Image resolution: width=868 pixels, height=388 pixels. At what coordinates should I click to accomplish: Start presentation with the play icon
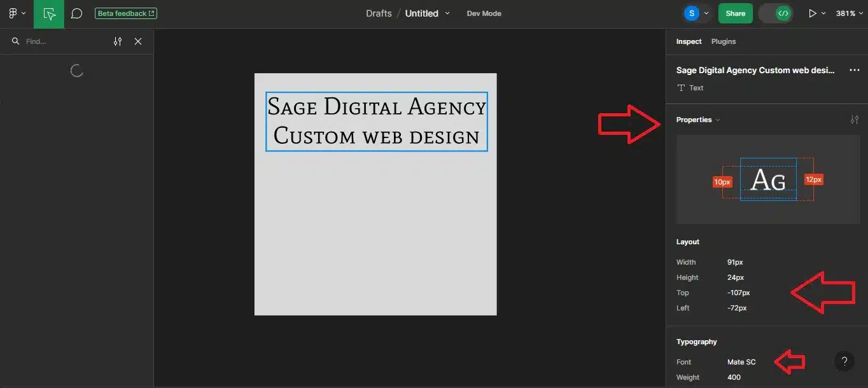(812, 13)
